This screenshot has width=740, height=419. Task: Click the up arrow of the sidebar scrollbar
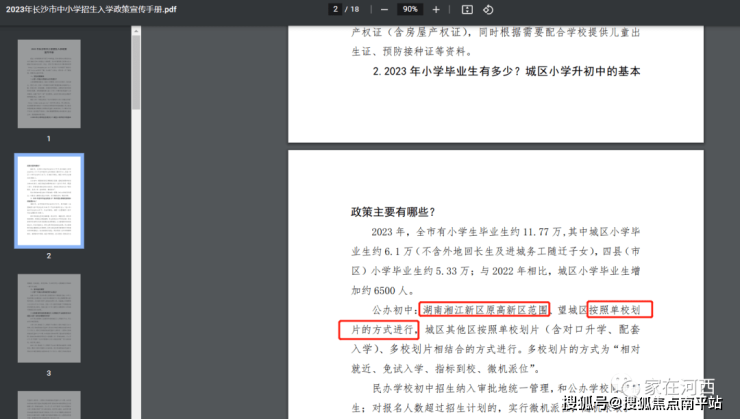point(136,31)
